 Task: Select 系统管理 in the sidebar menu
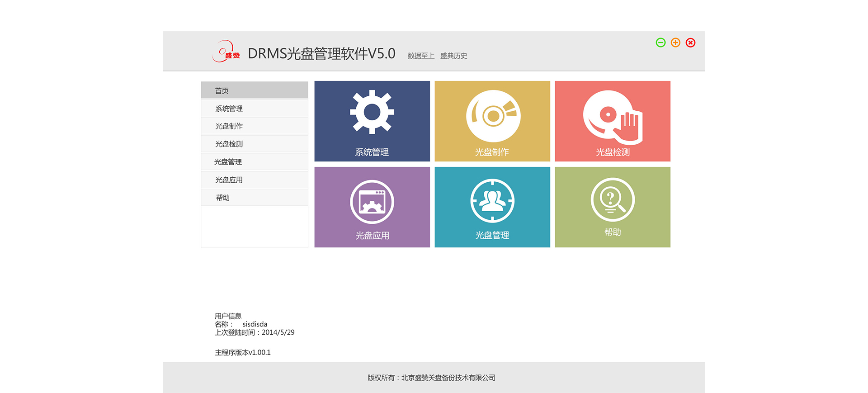coord(255,108)
